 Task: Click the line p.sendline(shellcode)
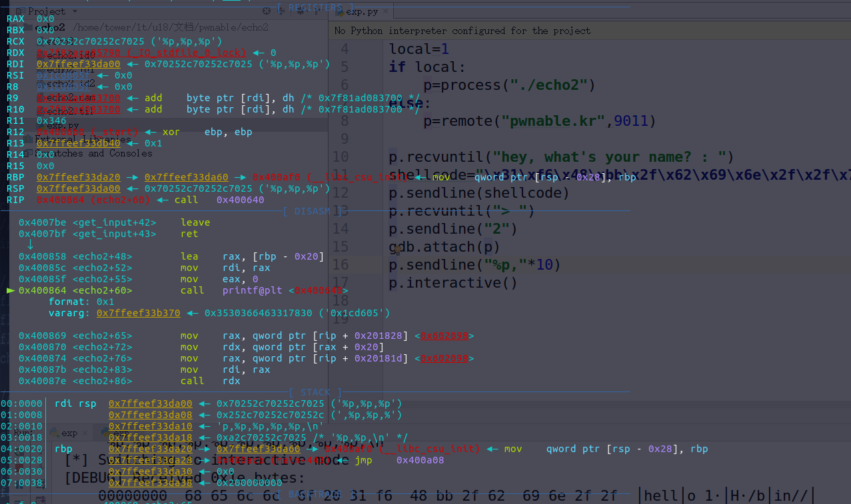[479, 193]
